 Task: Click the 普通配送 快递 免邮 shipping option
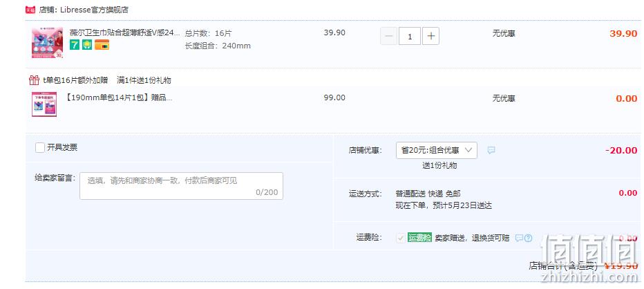point(428,193)
